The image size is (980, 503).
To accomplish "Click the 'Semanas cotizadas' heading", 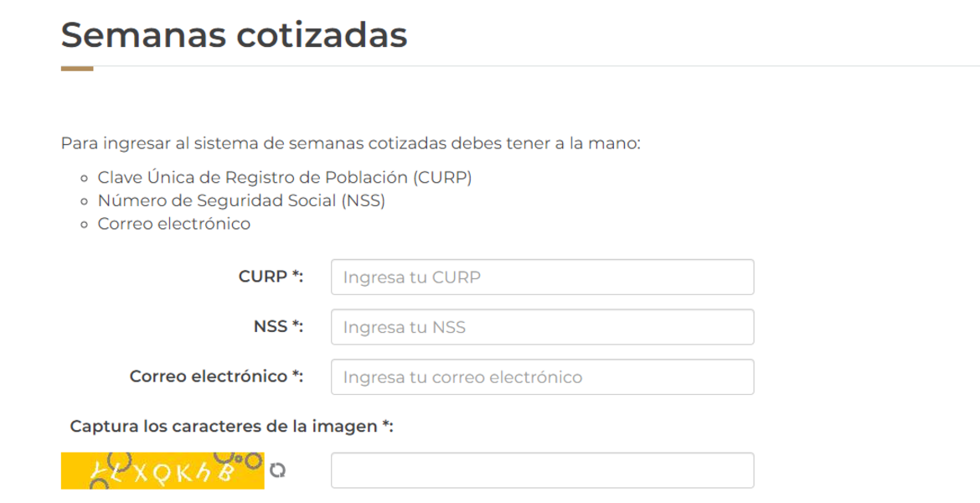I will (234, 35).
